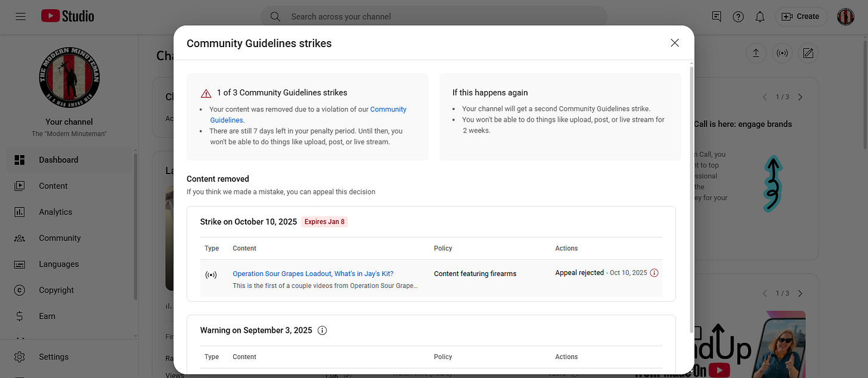The height and width of the screenshot is (378, 868).
Task: Focus the Search across your channel field
Action: click(434, 17)
